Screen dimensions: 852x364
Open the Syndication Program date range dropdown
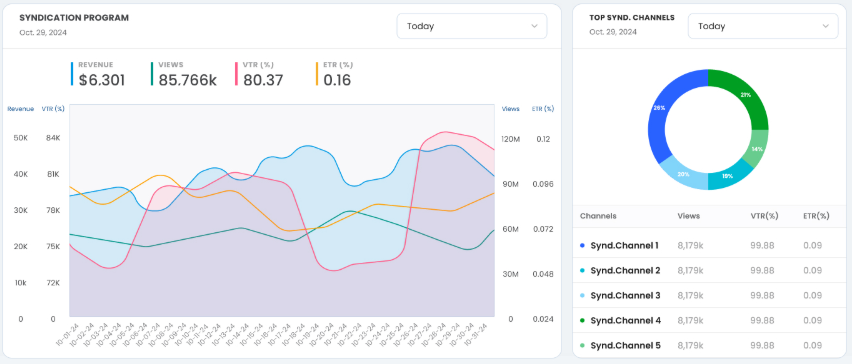tap(472, 26)
